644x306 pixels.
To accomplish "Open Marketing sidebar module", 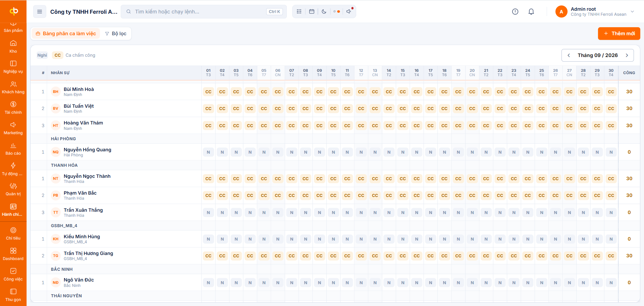I will [x=13, y=129].
